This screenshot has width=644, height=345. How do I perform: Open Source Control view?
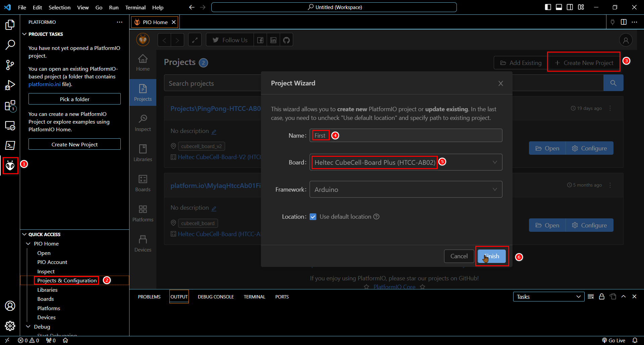click(x=10, y=65)
